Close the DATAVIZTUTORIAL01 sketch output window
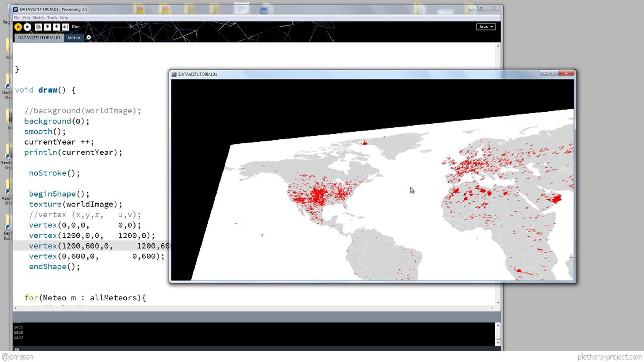The image size is (644, 362). tap(566, 73)
